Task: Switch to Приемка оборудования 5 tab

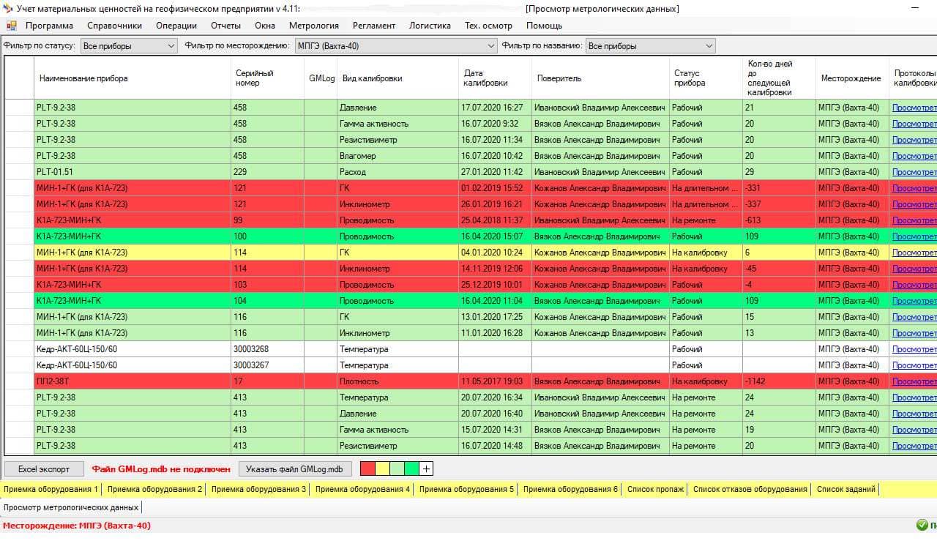Action: [x=466, y=489]
